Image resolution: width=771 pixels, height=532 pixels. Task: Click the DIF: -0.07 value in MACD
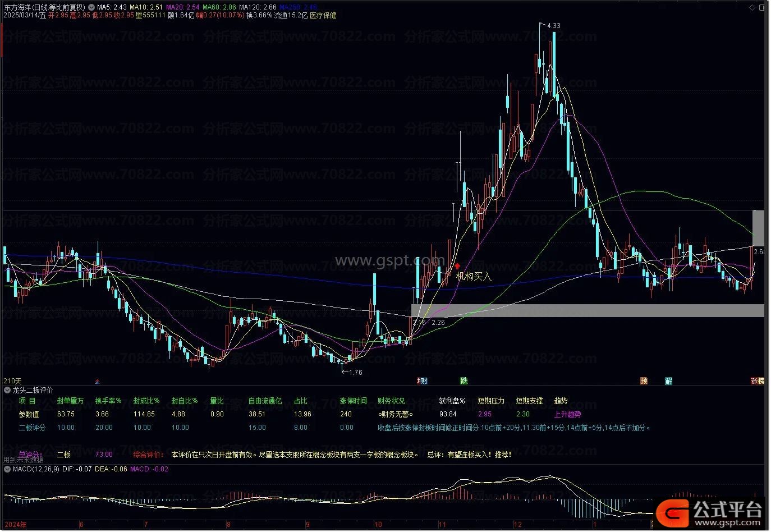pos(77,469)
